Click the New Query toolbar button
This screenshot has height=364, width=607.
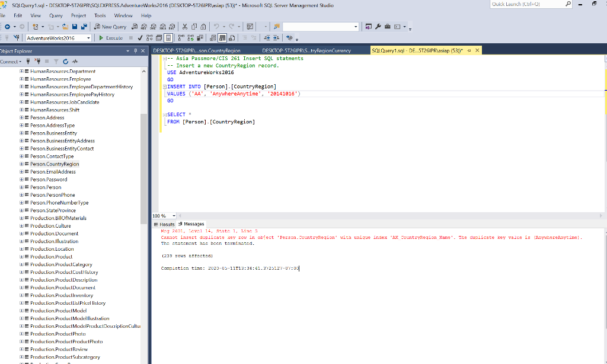[x=110, y=27]
